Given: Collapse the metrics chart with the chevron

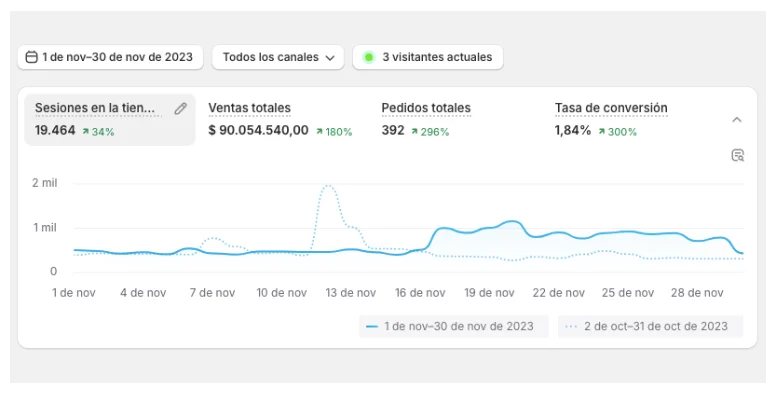Looking at the screenshot, I should pos(737,120).
